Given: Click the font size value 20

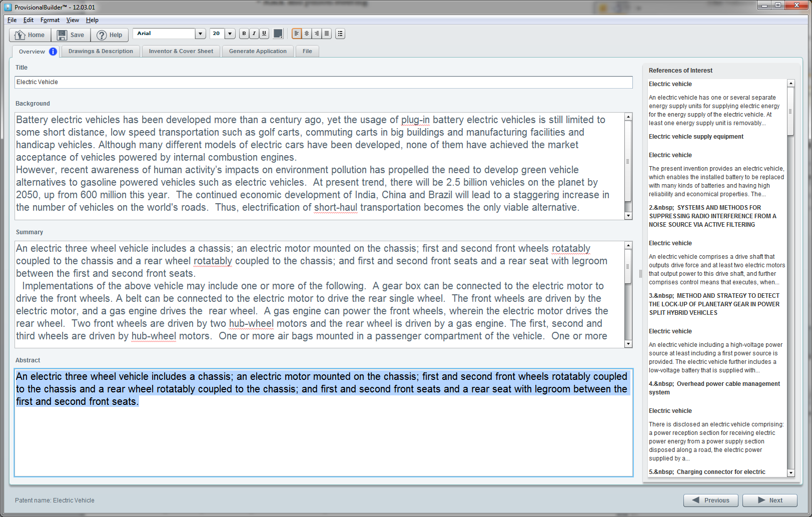Looking at the screenshot, I should pyautogui.click(x=217, y=34).
